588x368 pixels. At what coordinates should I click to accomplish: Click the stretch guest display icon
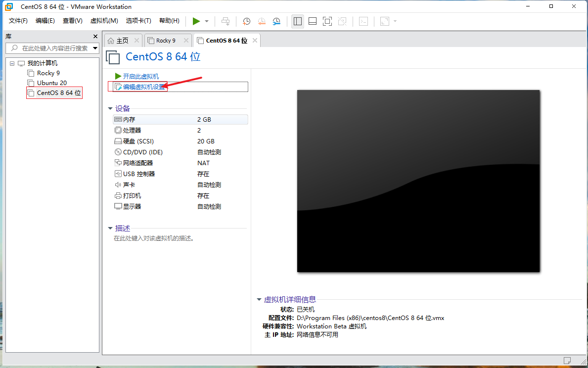tap(385, 21)
